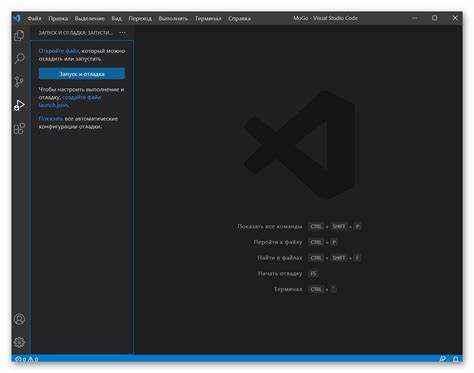Viewport: 474px width, 373px height.
Task: Open the Search view in activity bar
Action: coord(19,58)
